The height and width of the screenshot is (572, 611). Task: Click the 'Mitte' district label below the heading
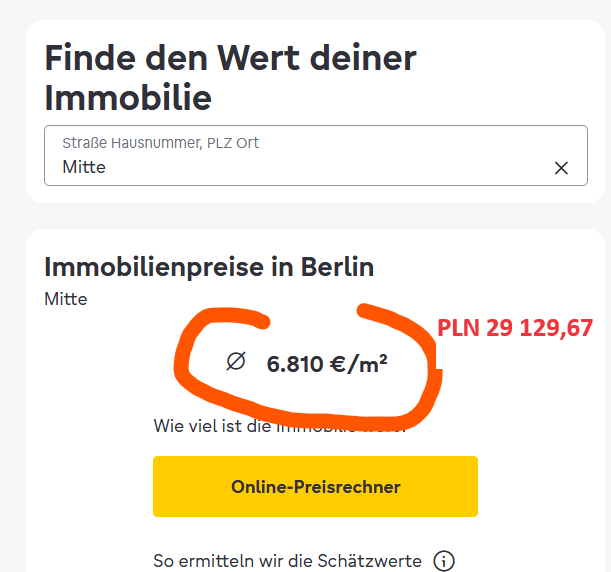66,299
